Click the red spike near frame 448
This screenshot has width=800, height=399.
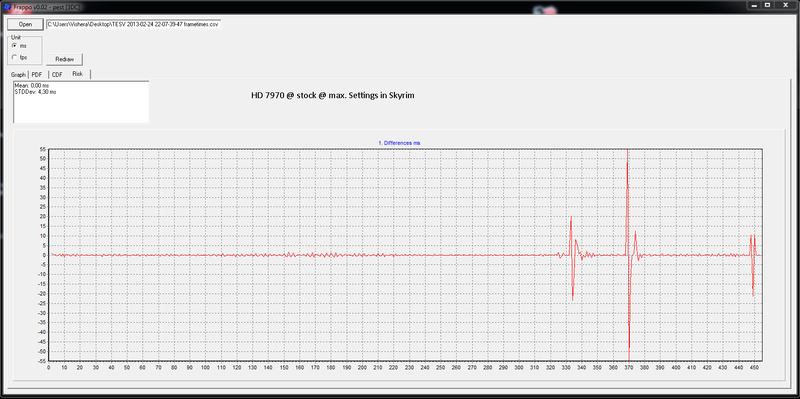pos(753,265)
